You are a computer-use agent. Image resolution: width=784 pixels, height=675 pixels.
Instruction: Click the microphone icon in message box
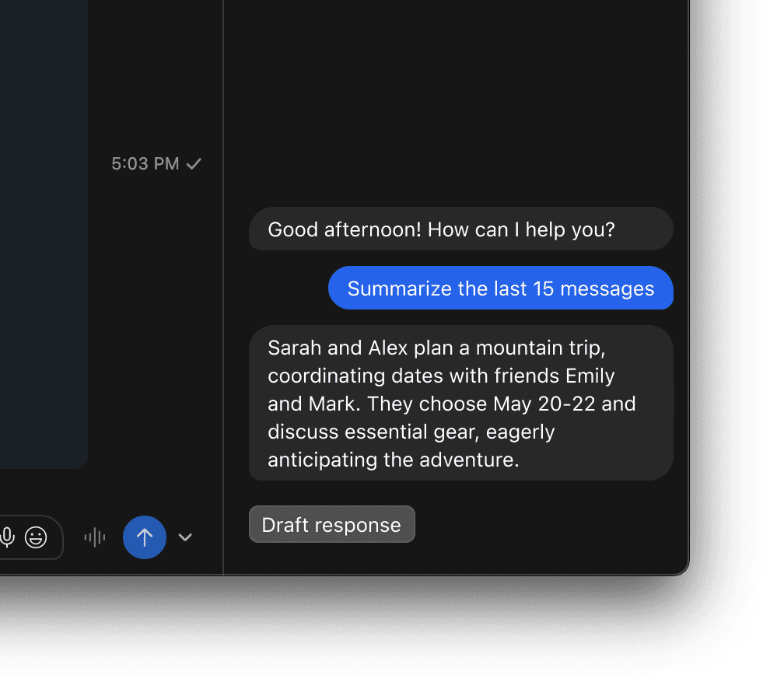click(x=8, y=537)
